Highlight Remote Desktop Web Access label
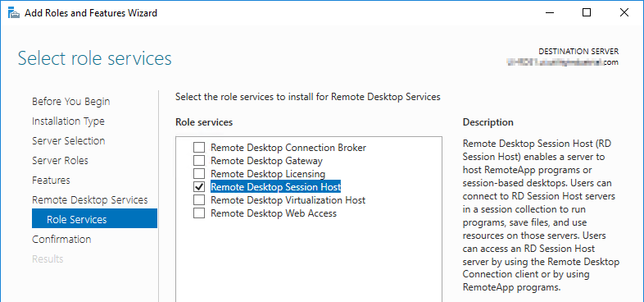Viewport: 644px width, 302px height. pyautogui.click(x=274, y=213)
